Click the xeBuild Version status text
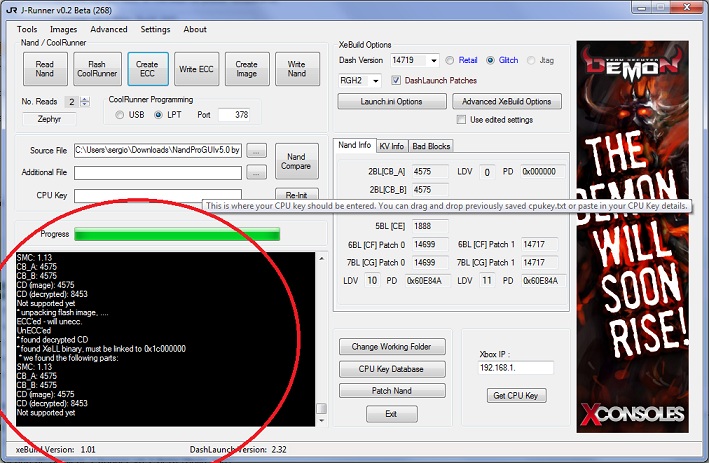 coord(56,449)
